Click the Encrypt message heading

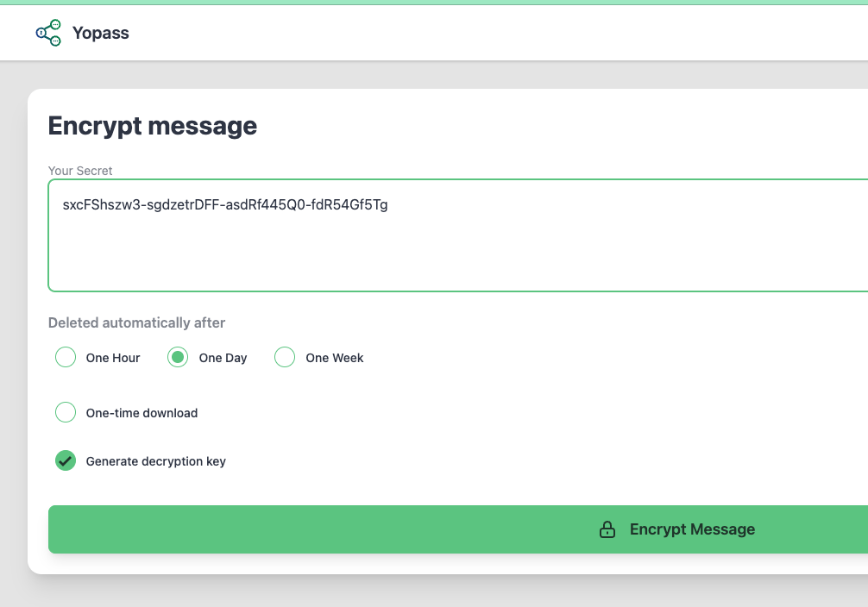point(153,126)
